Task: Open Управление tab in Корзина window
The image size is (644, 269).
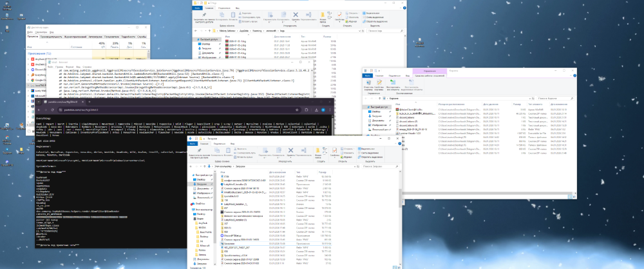Action: tap(430, 71)
